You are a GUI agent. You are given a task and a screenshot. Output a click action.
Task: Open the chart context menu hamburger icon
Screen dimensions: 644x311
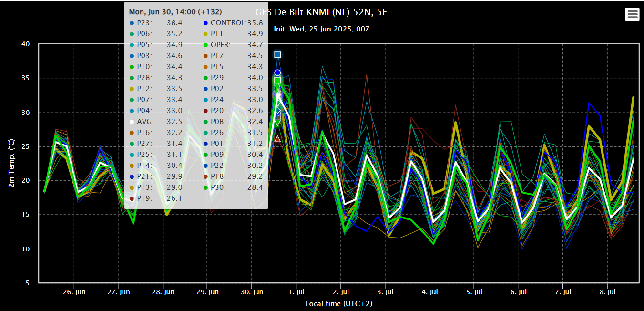(x=632, y=14)
